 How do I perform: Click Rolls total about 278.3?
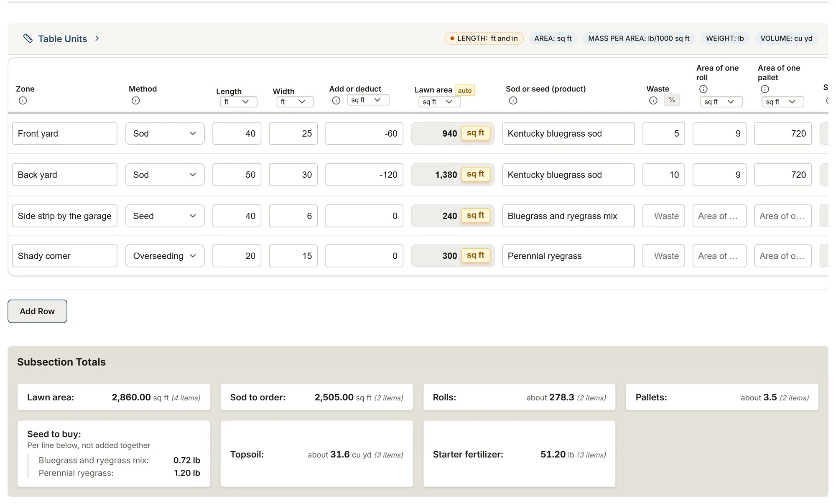[x=520, y=397]
